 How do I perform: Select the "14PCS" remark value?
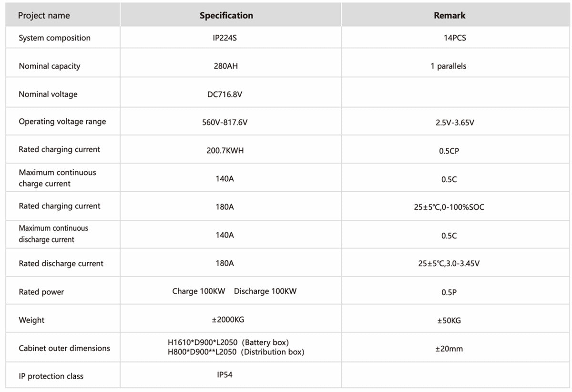[455, 38]
